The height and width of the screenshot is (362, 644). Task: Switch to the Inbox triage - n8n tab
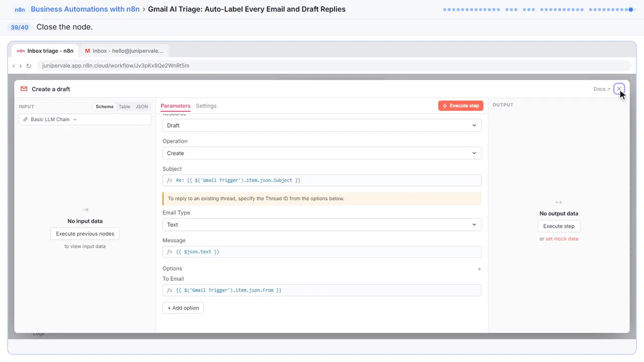tap(45, 51)
